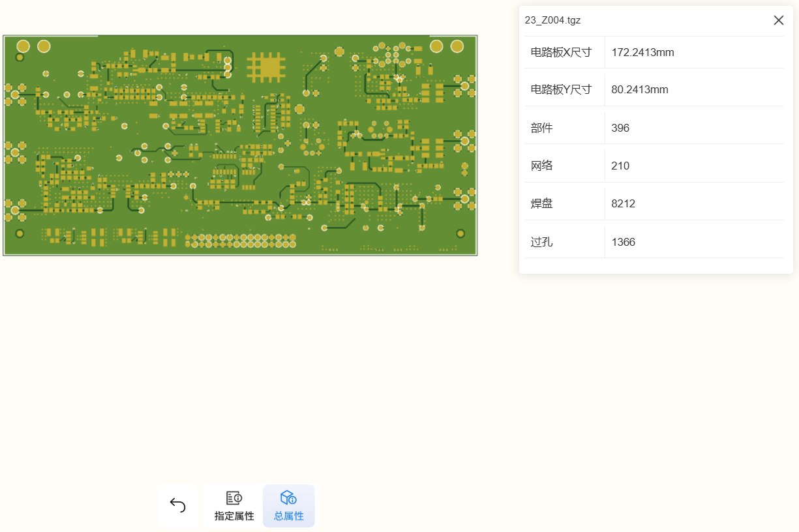The height and width of the screenshot is (532, 799).
Task: Click the 电路板X尺寸 label
Action: [561, 52]
